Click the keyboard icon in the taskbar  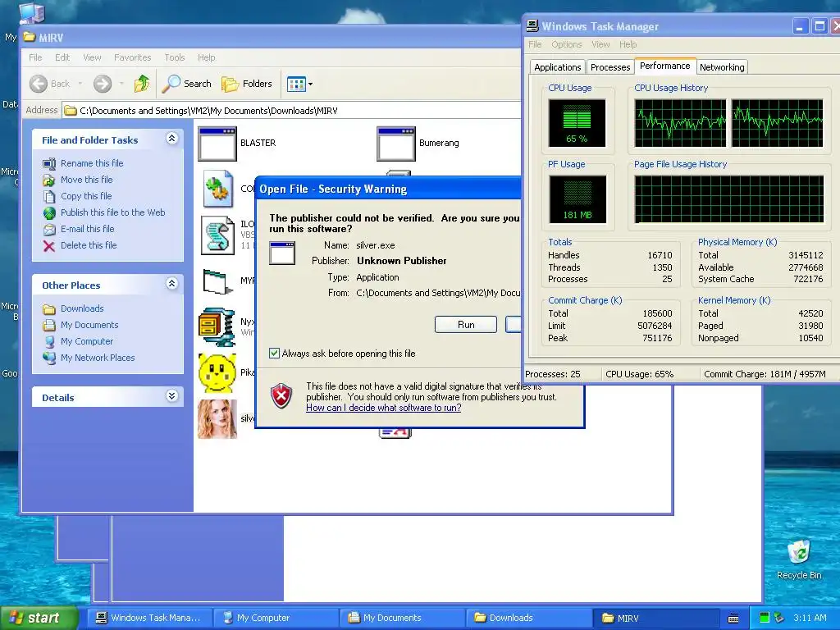point(734,619)
